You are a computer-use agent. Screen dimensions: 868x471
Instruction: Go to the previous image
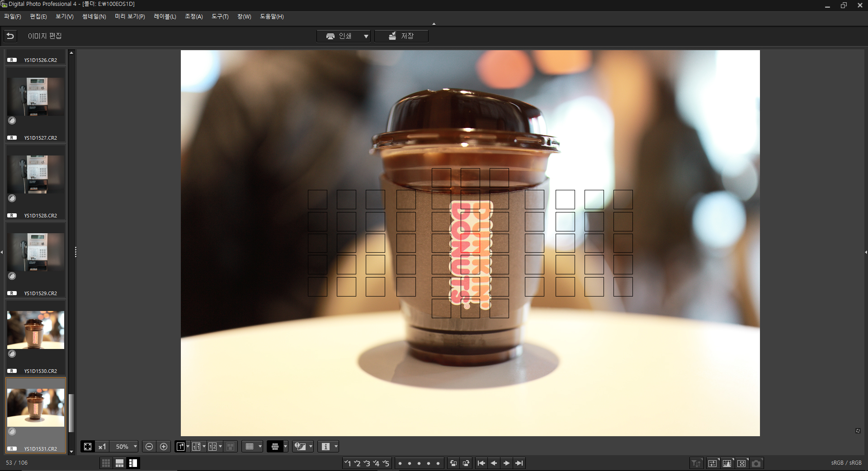pyautogui.click(x=494, y=463)
